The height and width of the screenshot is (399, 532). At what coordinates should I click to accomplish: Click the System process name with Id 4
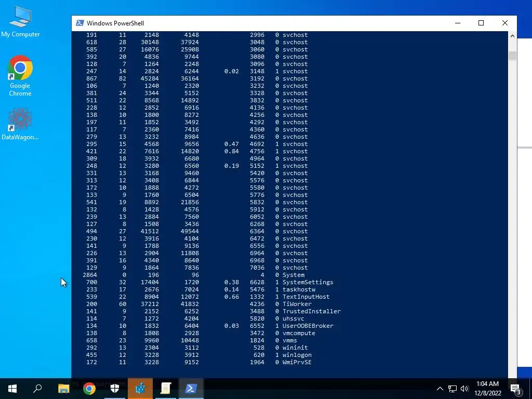(x=294, y=275)
